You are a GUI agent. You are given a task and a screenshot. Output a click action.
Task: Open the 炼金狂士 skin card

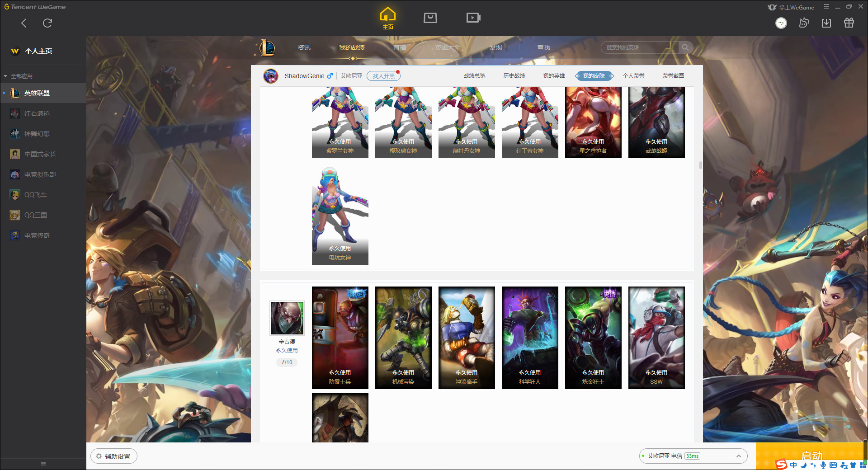593,338
